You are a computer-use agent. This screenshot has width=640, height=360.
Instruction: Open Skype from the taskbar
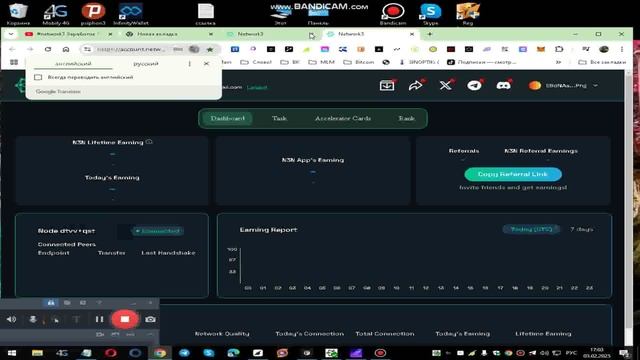click(x=209, y=353)
